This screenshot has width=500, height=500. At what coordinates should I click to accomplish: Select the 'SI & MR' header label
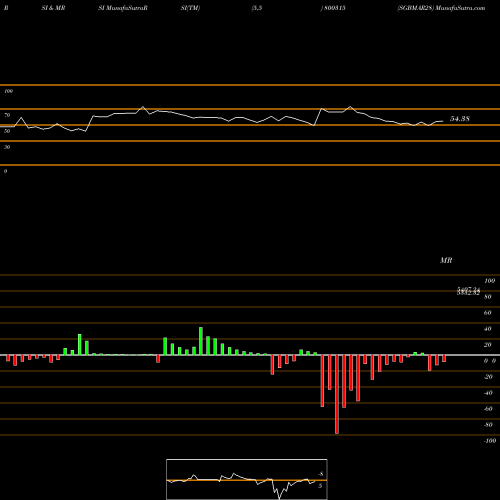pos(53,8)
